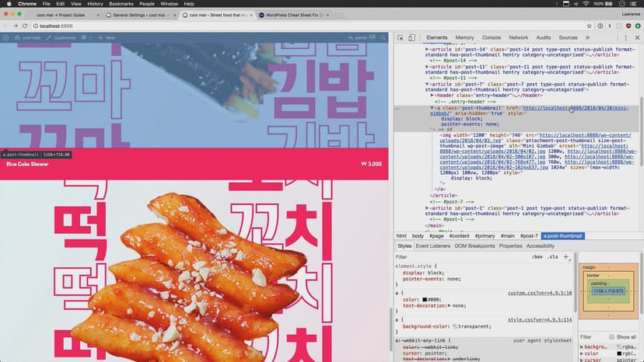Viewport: 644px width, 362px height.
Task: Click the browser back arrow
Action: (6, 26)
